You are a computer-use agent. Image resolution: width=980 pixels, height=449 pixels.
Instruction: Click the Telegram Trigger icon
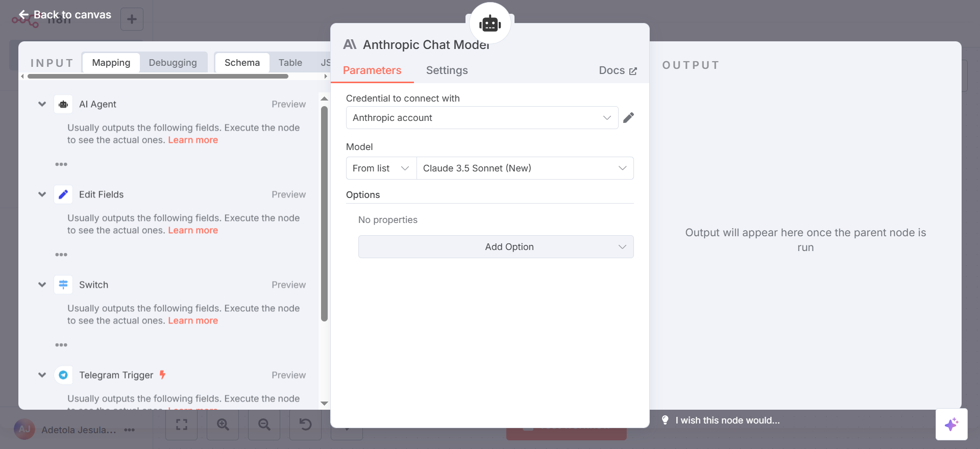(63, 375)
